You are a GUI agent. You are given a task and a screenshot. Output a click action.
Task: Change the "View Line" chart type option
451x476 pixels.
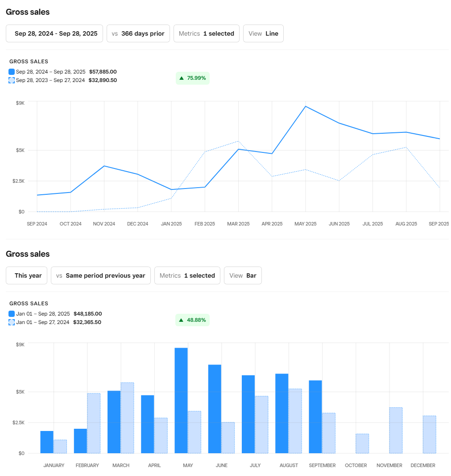(263, 33)
